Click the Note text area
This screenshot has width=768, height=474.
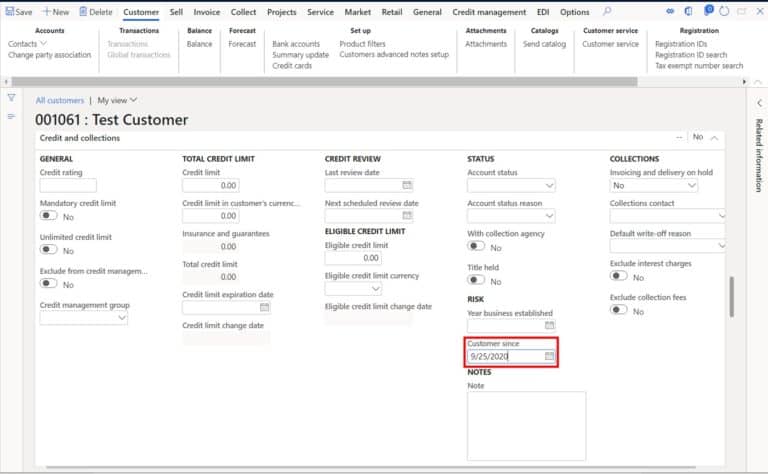(526, 426)
